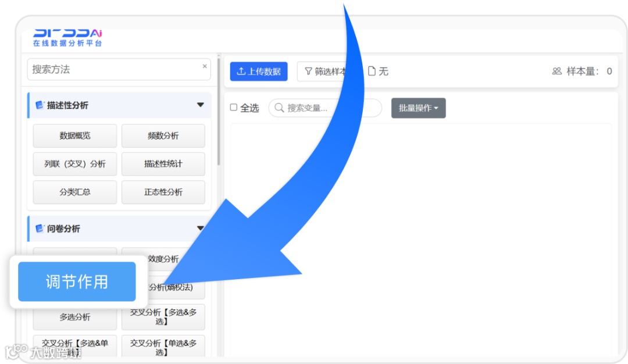Click the highlighted 调节作用 button

[x=77, y=281]
